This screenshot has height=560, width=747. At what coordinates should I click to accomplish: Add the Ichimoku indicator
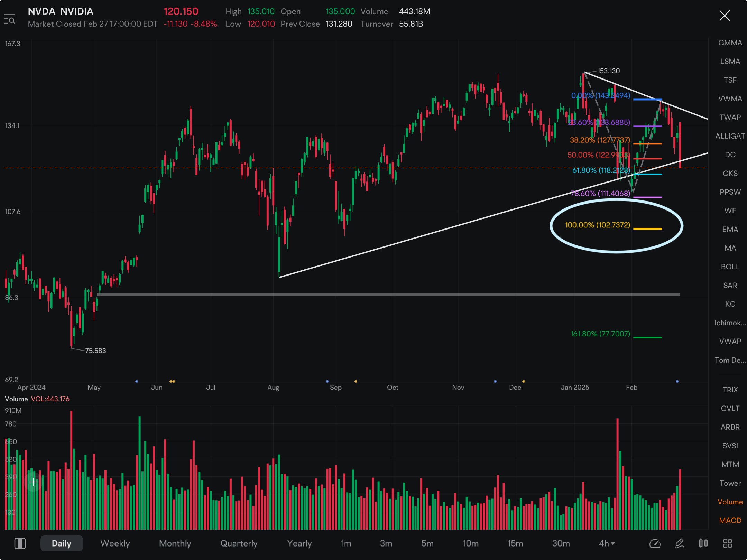point(730,323)
